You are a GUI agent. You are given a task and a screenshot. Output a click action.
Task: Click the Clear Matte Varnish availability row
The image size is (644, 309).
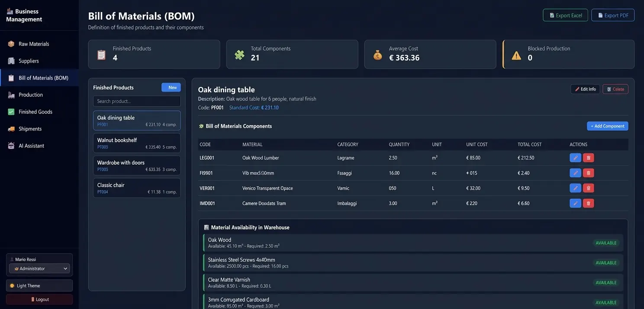click(x=413, y=283)
